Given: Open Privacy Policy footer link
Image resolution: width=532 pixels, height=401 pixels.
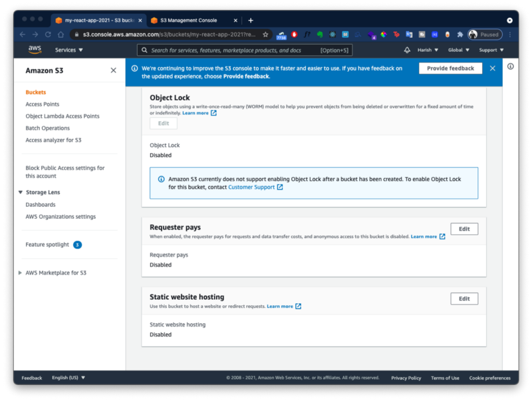Looking at the screenshot, I should pos(406,378).
